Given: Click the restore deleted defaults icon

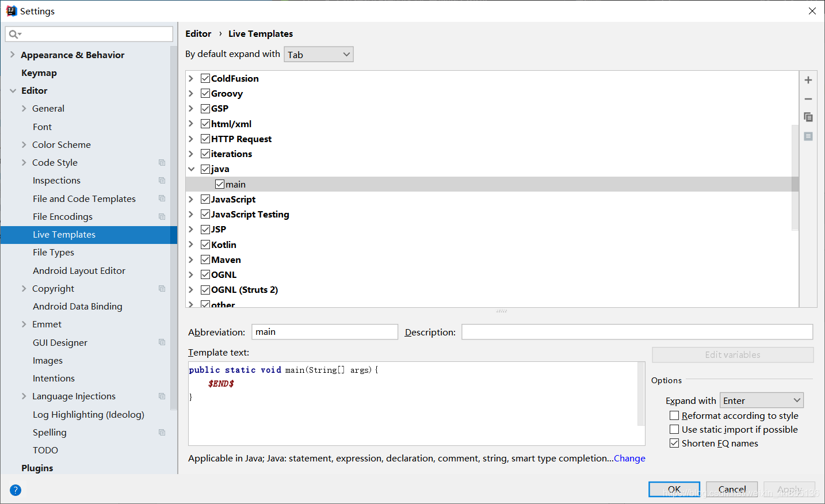Looking at the screenshot, I should coord(808,136).
